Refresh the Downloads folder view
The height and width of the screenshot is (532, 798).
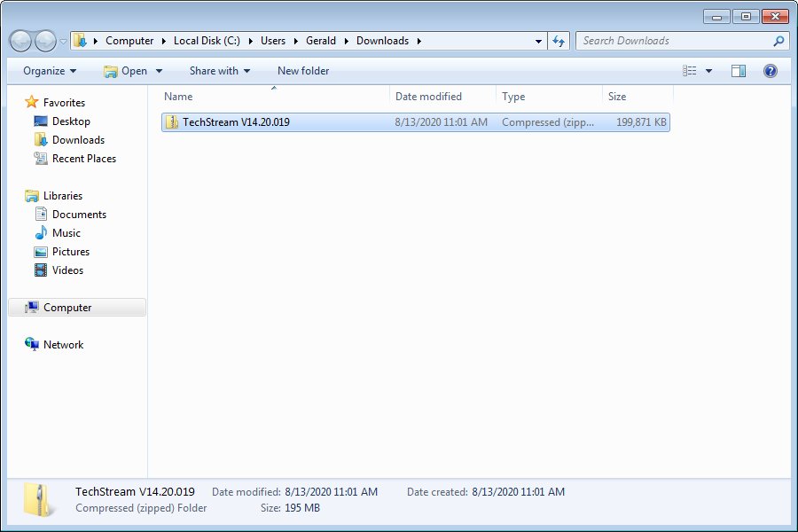click(559, 42)
